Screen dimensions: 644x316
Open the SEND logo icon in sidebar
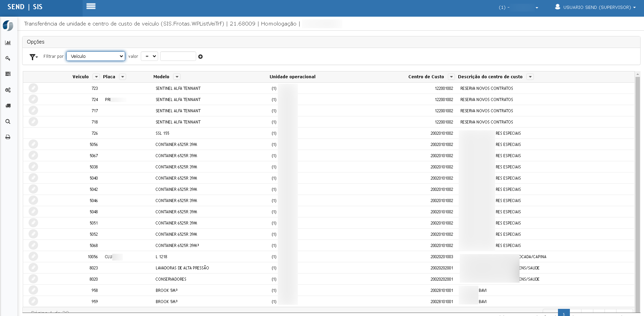(8, 26)
